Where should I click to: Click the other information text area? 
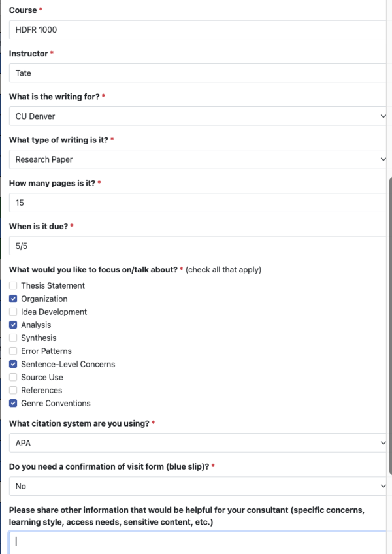197,542
